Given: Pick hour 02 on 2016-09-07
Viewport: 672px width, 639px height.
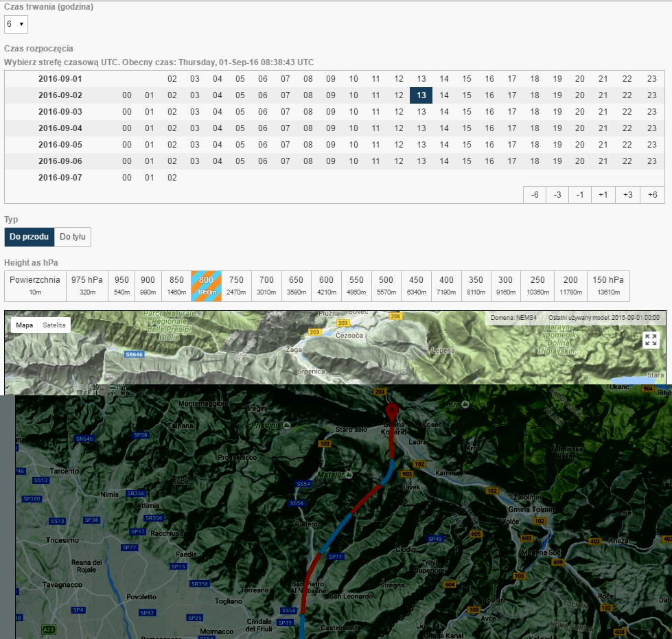Looking at the screenshot, I should (172, 178).
